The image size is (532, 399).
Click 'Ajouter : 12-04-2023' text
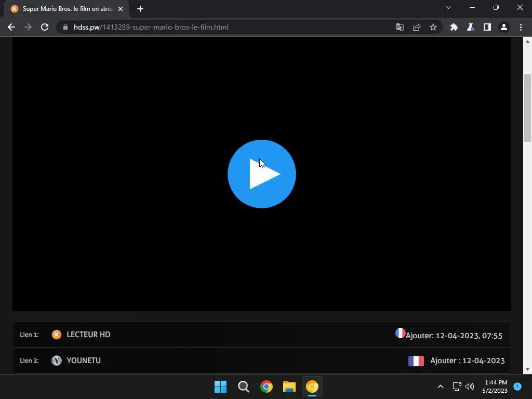pos(468,361)
